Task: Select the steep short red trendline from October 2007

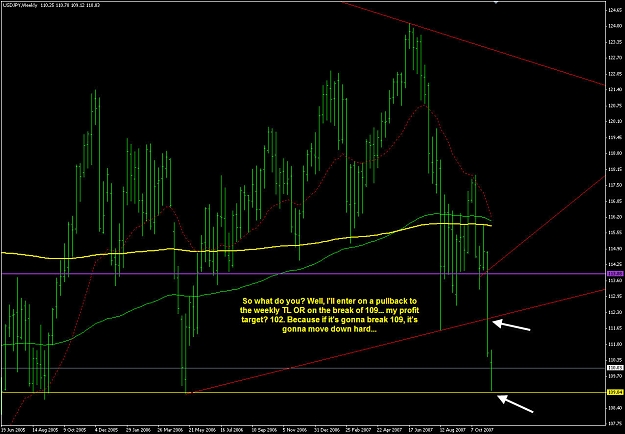Action: pyautogui.click(x=544, y=225)
